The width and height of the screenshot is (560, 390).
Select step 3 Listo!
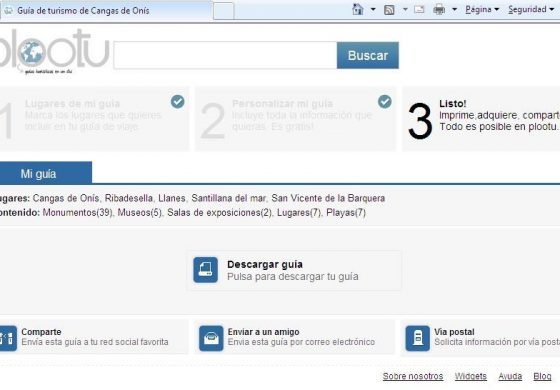point(481,119)
